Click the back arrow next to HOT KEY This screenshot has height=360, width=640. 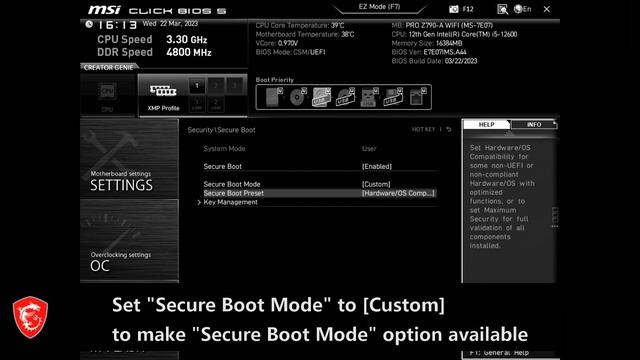pos(449,129)
